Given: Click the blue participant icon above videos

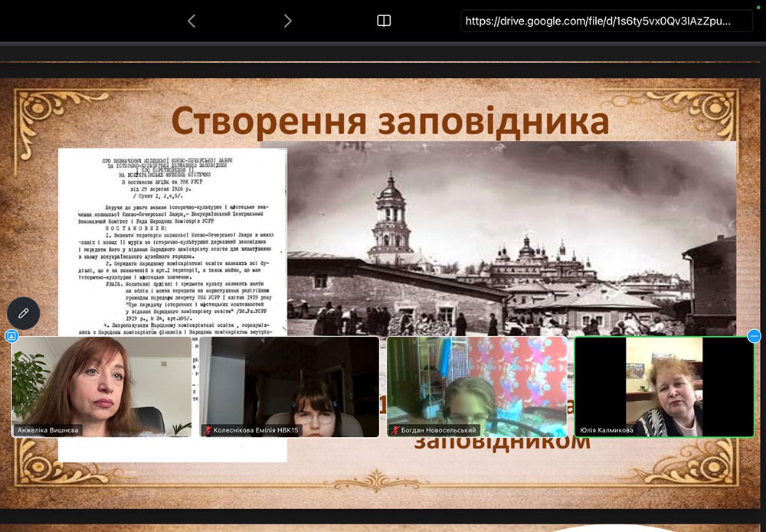Looking at the screenshot, I should [x=11, y=336].
